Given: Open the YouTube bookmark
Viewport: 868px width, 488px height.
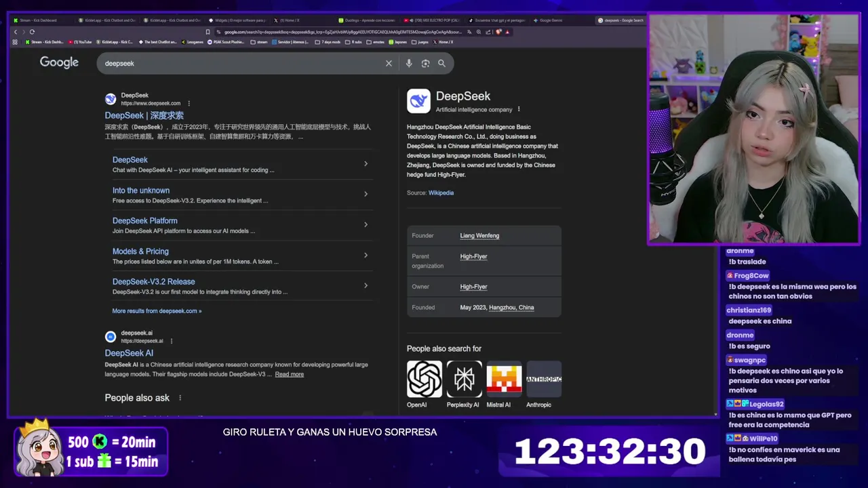Looking at the screenshot, I should click(81, 42).
